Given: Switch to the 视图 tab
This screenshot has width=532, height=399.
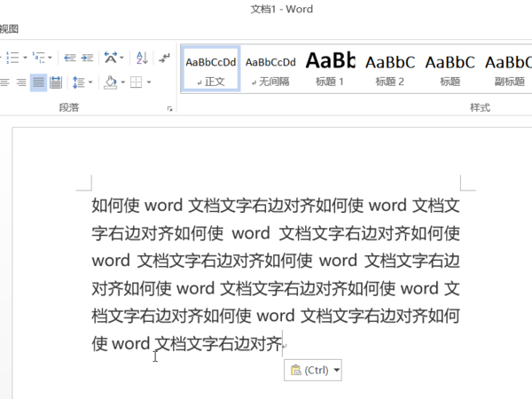Looking at the screenshot, I should [x=9, y=29].
